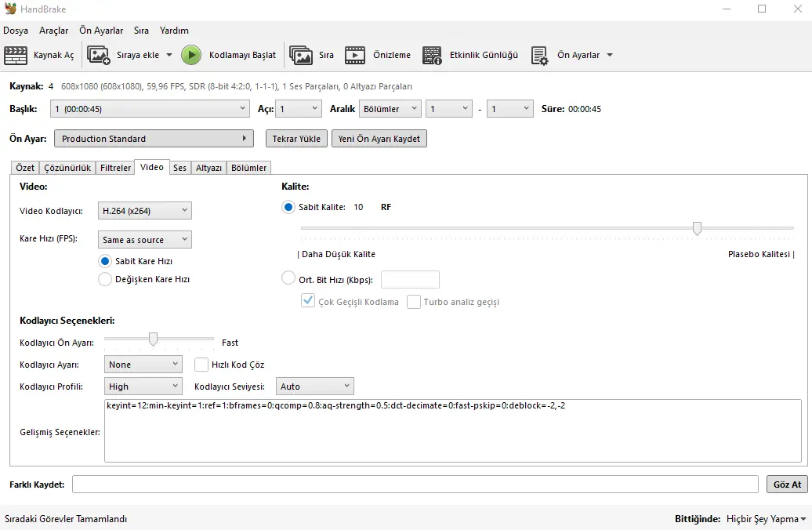Click the Kaynak Aç label
Image resolution: width=812 pixels, height=530 pixels.
tap(54, 55)
